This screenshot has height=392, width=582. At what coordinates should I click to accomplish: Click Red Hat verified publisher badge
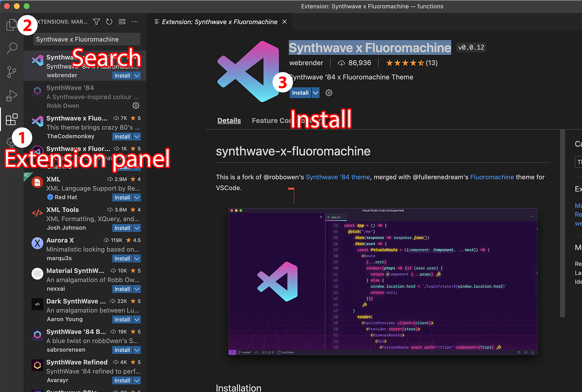(50, 197)
